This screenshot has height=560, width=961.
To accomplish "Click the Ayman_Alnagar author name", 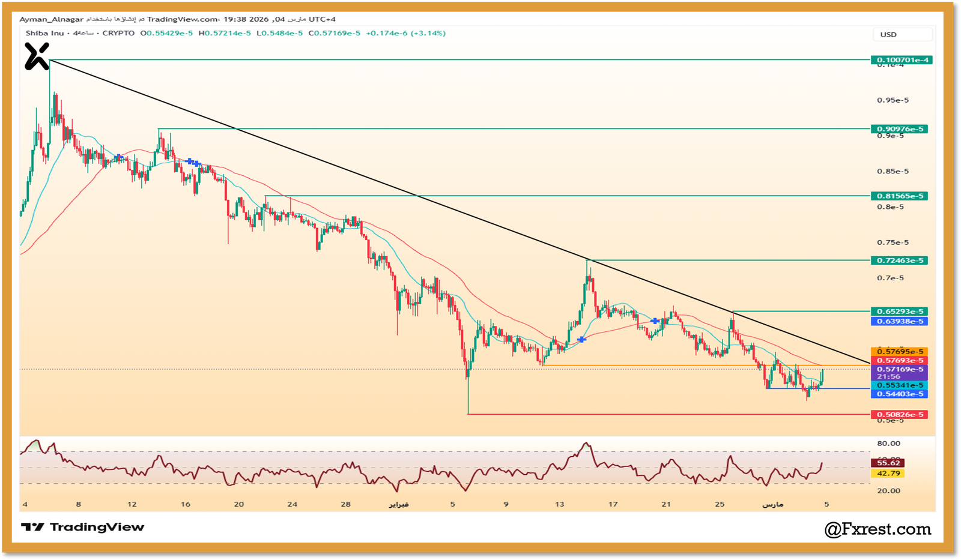I will (52, 19).
